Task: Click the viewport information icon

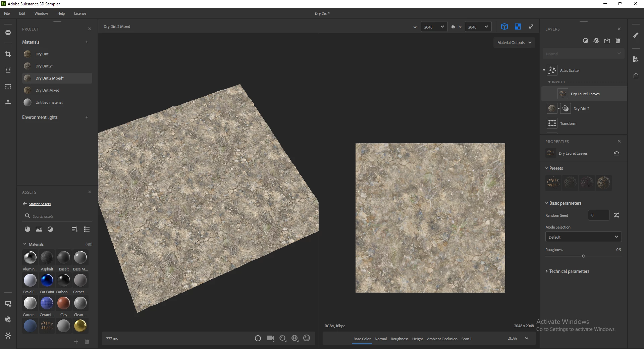Action: [x=258, y=338]
